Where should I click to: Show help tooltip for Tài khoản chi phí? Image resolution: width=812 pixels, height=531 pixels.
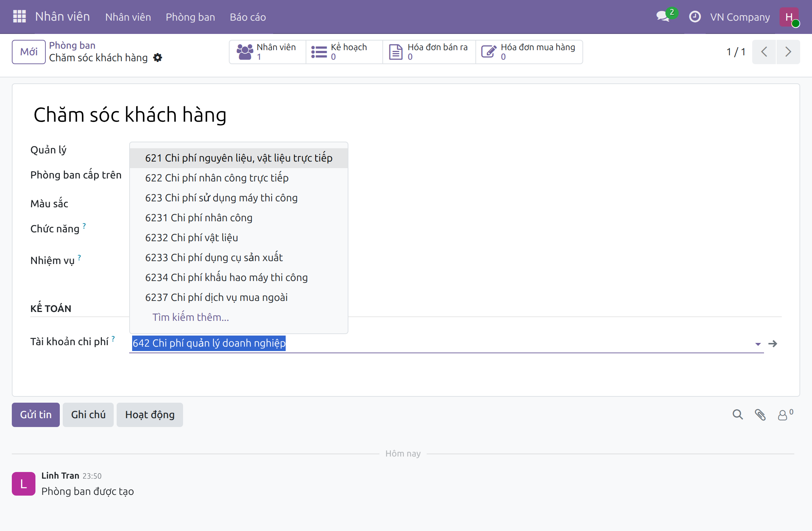[113, 339]
